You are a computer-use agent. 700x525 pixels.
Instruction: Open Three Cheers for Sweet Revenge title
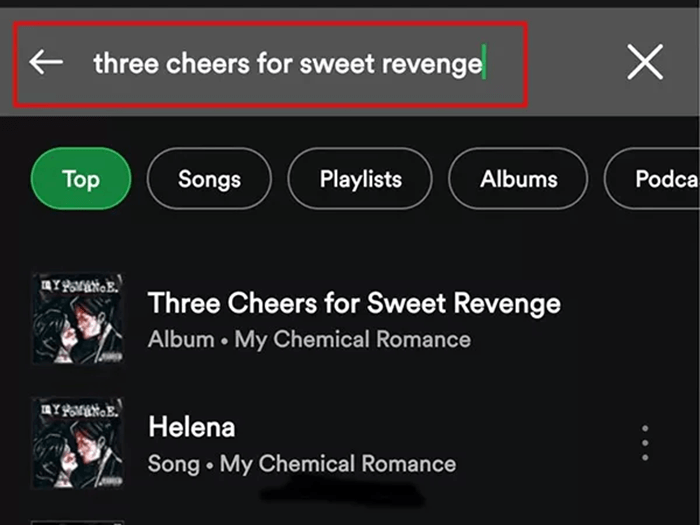coord(354,303)
